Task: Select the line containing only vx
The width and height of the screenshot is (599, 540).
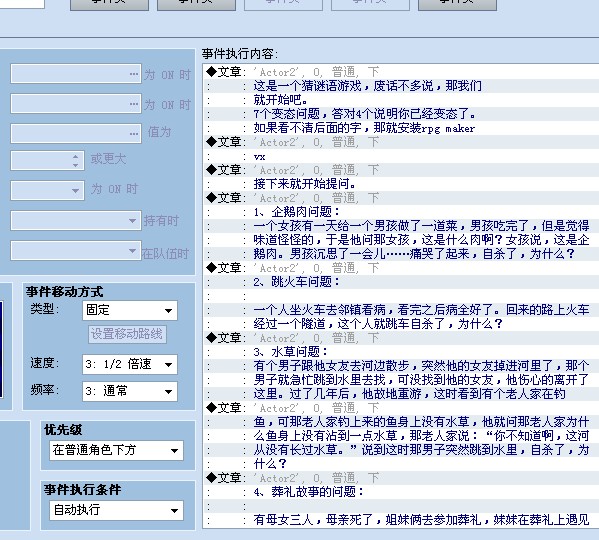Action: [x=401, y=156]
